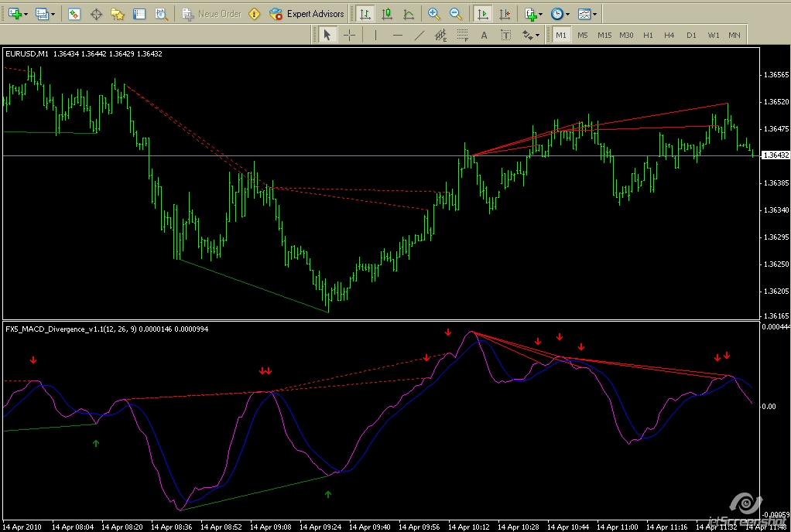This screenshot has height=532, width=791.
Task: Select the standard Cursor arrow tool
Action: pos(327,35)
